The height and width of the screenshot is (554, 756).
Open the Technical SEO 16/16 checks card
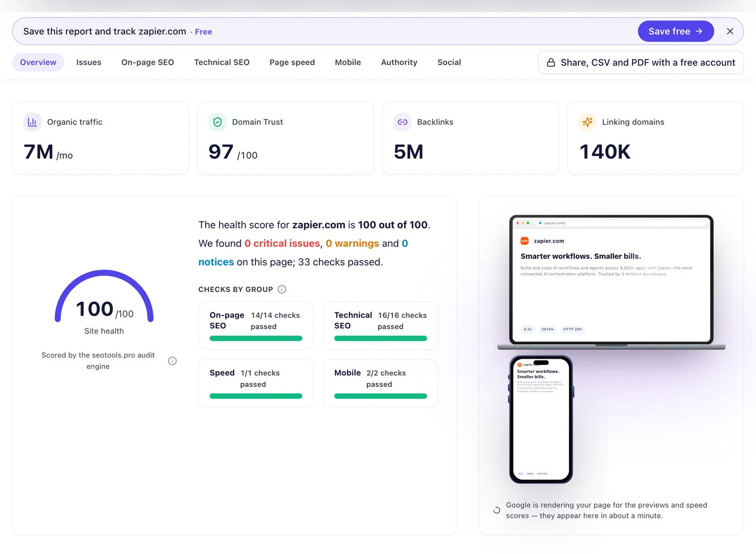pyautogui.click(x=381, y=326)
